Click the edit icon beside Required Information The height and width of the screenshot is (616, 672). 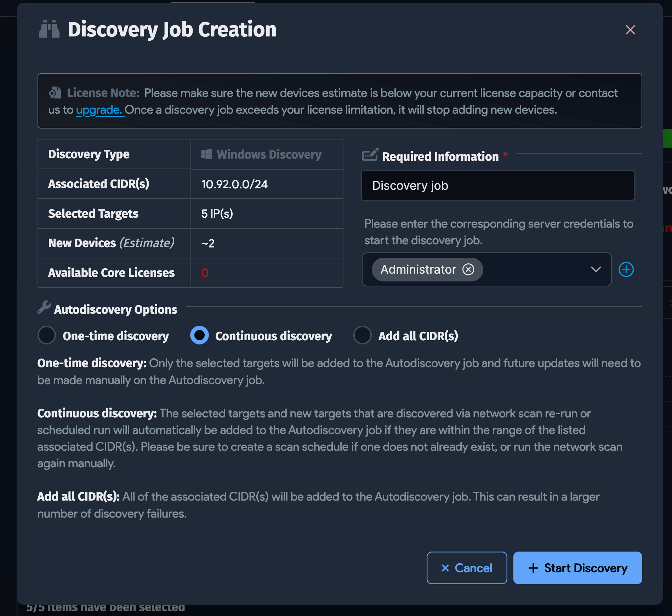click(x=370, y=155)
